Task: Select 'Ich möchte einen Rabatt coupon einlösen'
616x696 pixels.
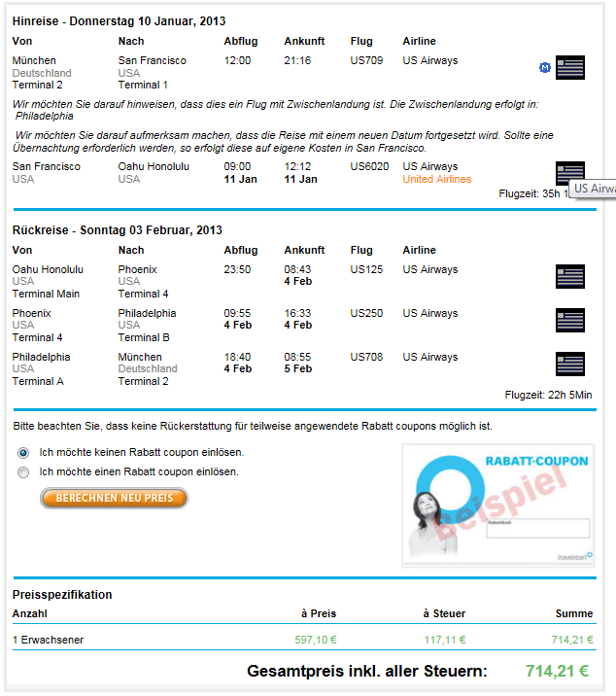Action: pyautogui.click(x=23, y=472)
